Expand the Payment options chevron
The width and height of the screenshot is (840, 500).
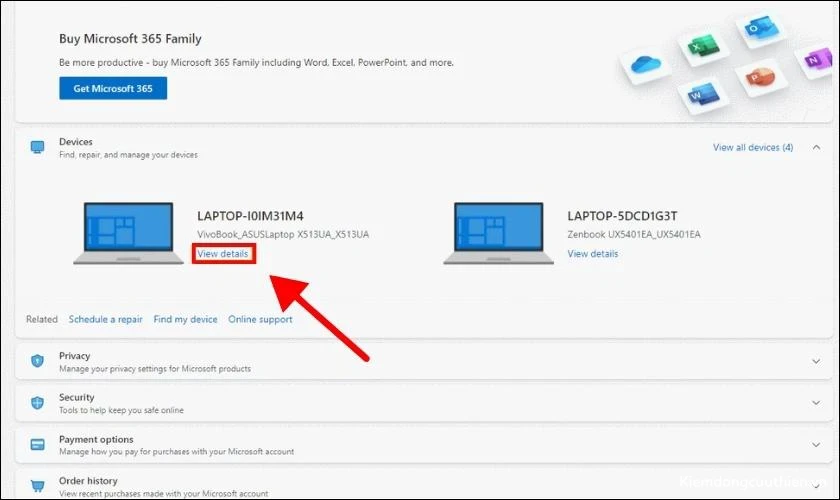(x=816, y=445)
